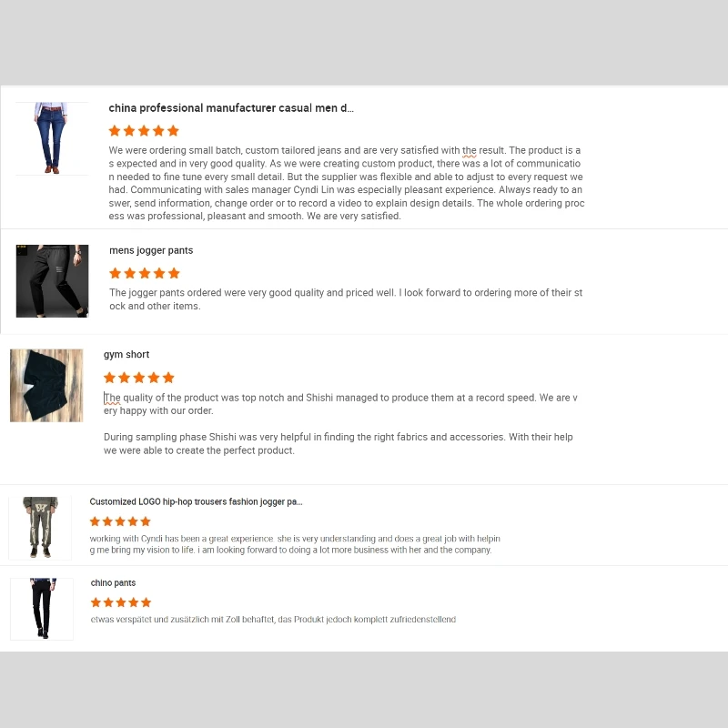The height and width of the screenshot is (728, 728).
Task: Click the first star of the hip-hop trousers rating
Action: pyautogui.click(x=95, y=521)
